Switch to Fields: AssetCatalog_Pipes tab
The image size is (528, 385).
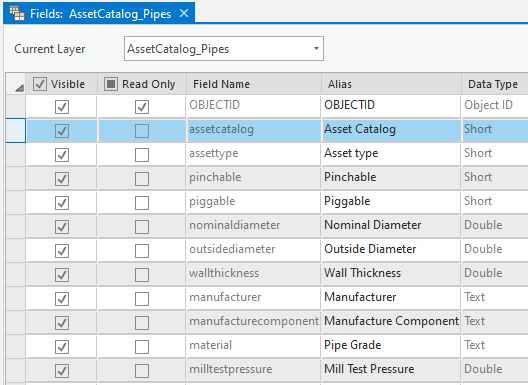(99, 13)
